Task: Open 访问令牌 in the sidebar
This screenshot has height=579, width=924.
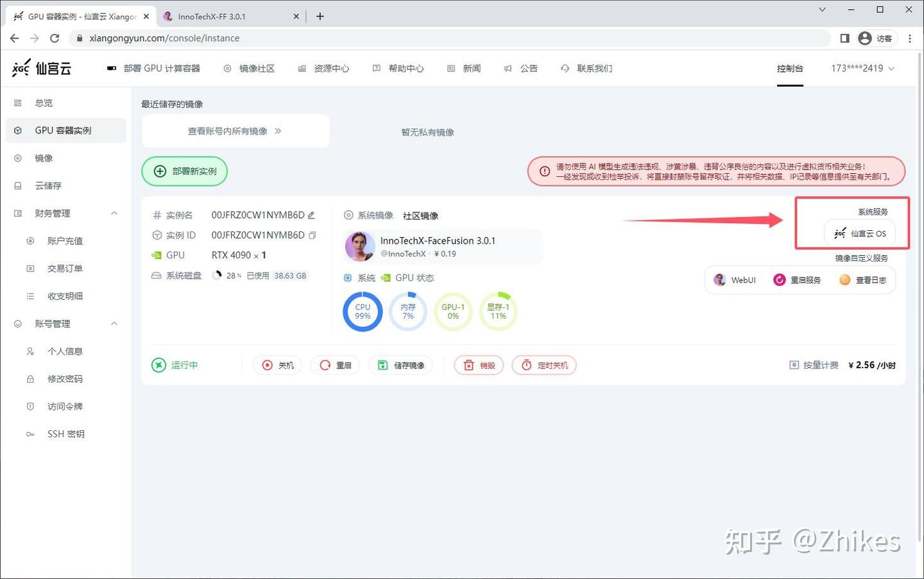Action: (x=65, y=407)
